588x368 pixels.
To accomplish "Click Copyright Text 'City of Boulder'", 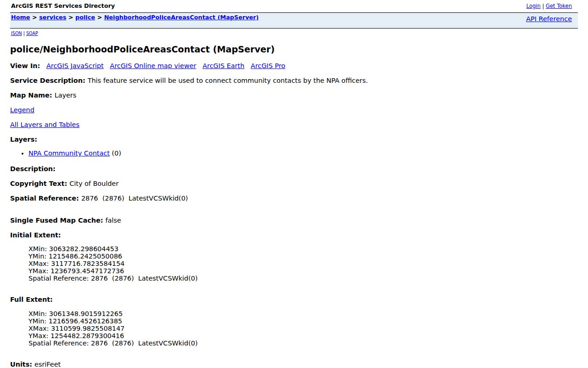I will pos(94,184).
